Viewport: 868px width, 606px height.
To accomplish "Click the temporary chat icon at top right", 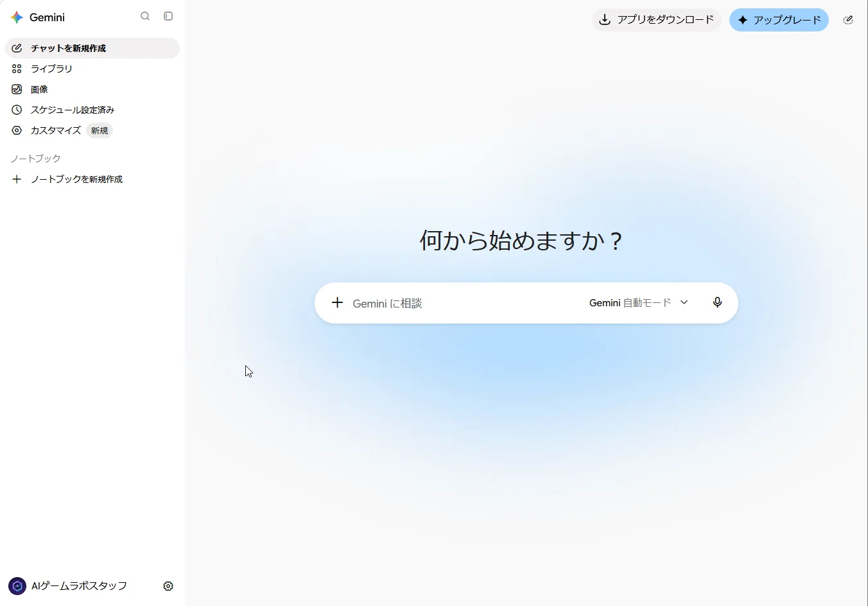I will tap(848, 20).
